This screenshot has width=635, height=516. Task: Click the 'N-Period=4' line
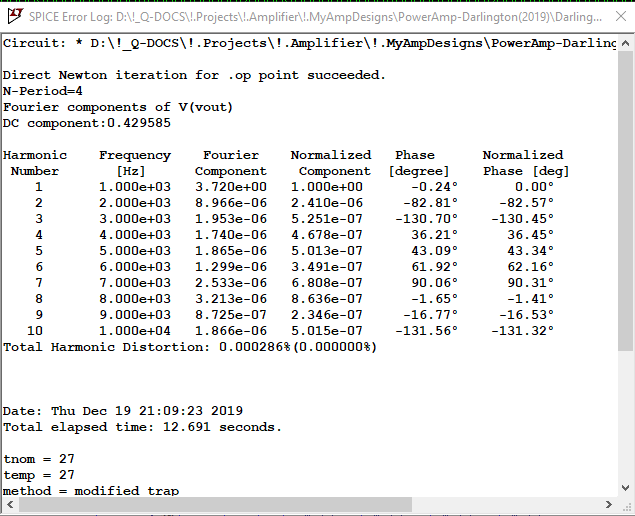tap(43, 91)
